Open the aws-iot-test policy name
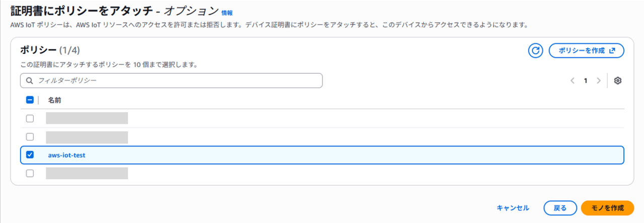644x223 pixels. click(x=66, y=155)
